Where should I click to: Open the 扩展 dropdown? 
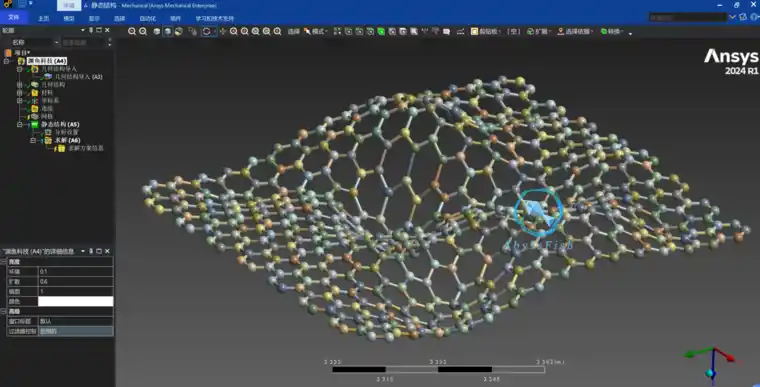tap(539, 32)
